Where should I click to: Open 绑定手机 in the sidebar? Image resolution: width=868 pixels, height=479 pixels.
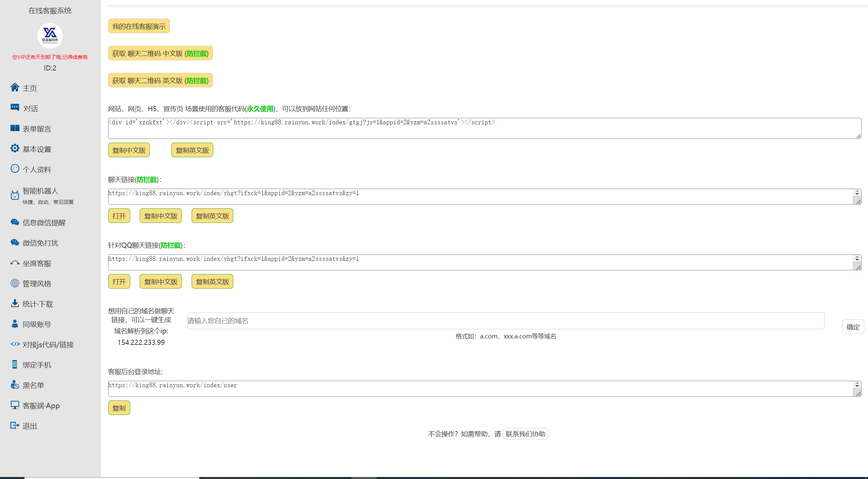37,365
